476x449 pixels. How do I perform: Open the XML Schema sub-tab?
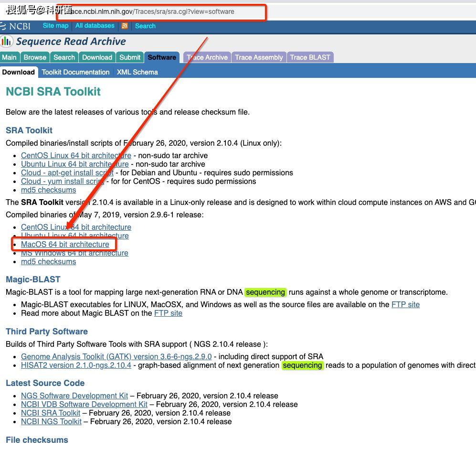tap(137, 72)
